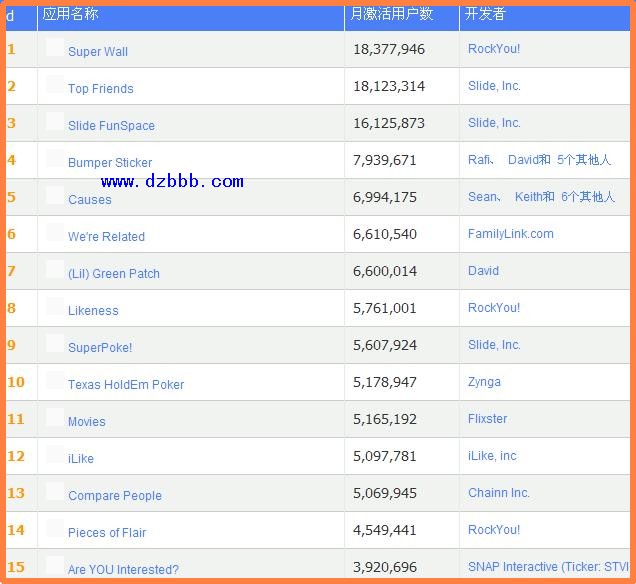Image resolution: width=636 pixels, height=584 pixels.
Task: Open the Texas HoldEm Poker link
Action: click(x=126, y=384)
